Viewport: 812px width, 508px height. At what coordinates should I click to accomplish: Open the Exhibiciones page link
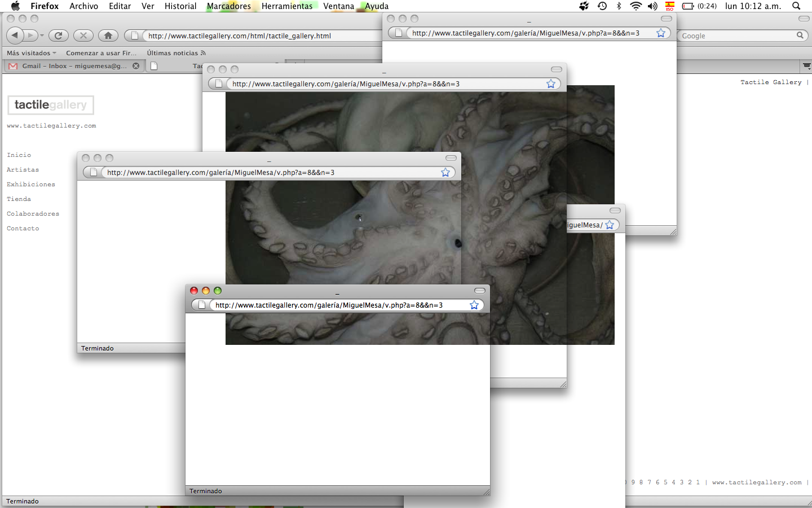pyautogui.click(x=31, y=185)
